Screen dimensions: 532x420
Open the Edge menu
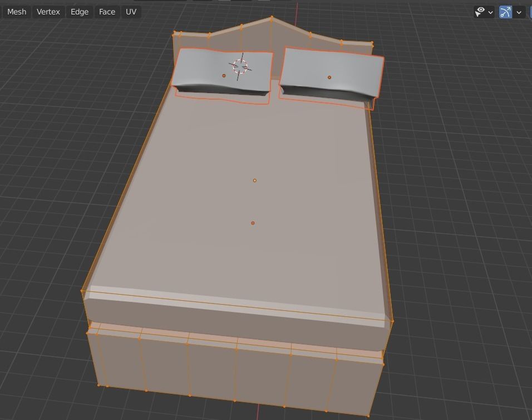pyautogui.click(x=80, y=12)
